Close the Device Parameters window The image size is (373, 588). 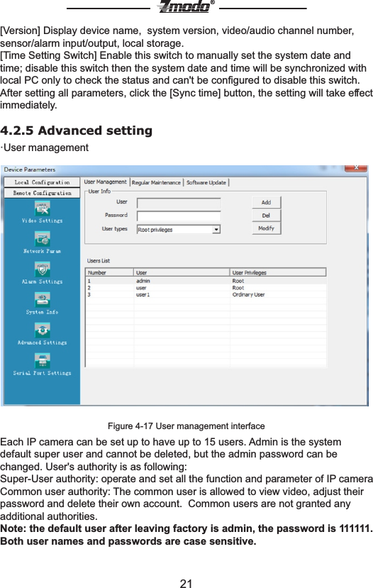356,167
